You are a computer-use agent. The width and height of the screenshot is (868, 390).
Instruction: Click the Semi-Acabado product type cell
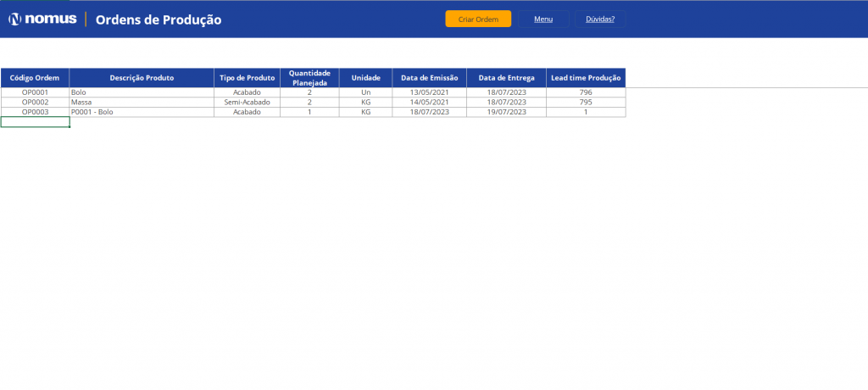coord(247,102)
